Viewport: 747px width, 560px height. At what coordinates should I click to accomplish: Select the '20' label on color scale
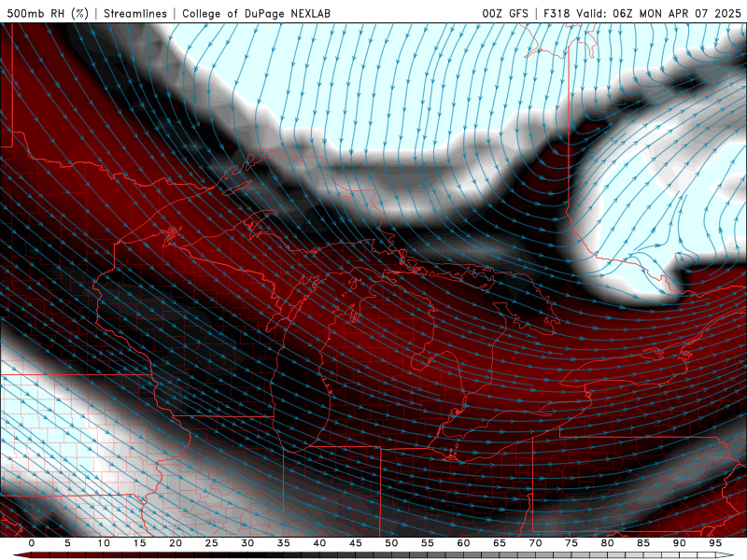pyautogui.click(x=176, y=543)
